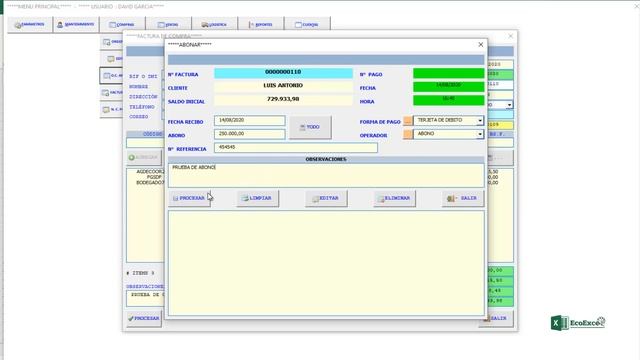The image size is (640, 360).
Task: Click the TODO button beside Abono
Action: tap(310, 127)
